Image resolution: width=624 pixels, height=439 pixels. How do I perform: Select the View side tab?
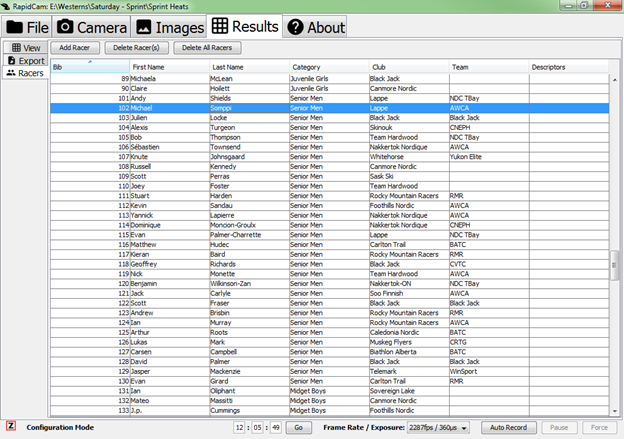(x=25, y=47)
